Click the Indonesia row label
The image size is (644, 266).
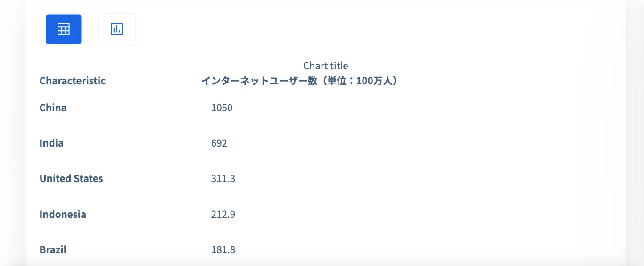click(63, 214)
